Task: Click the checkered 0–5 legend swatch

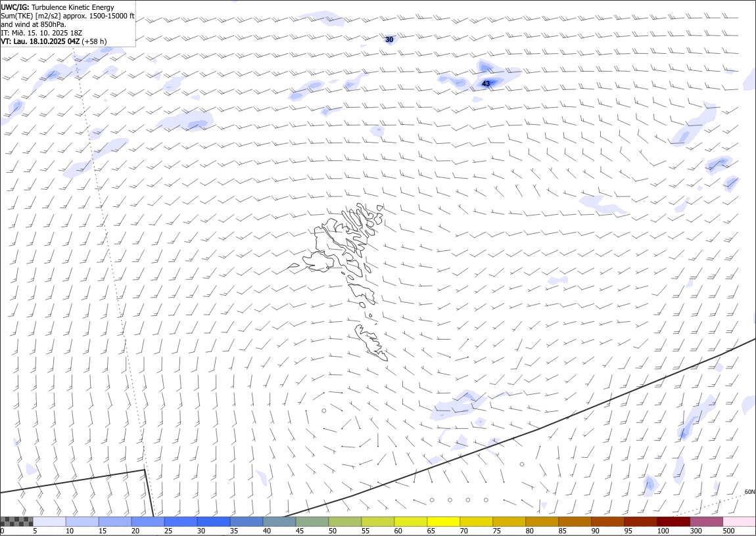Action: (x=16, y=522)
